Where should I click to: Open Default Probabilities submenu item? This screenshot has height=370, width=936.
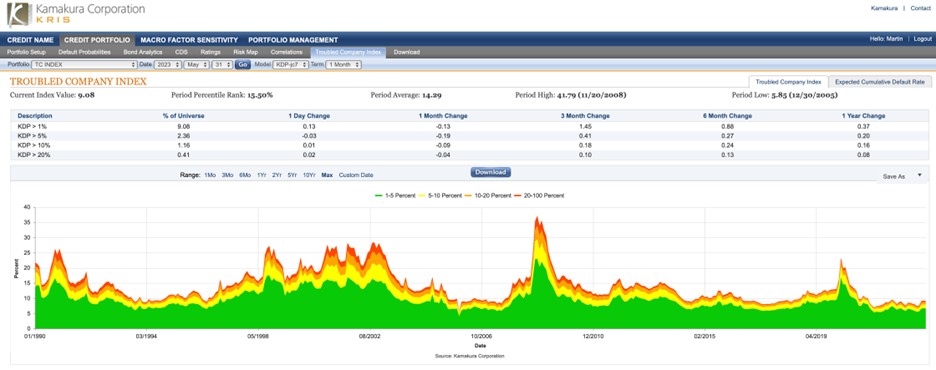[84, 52]
